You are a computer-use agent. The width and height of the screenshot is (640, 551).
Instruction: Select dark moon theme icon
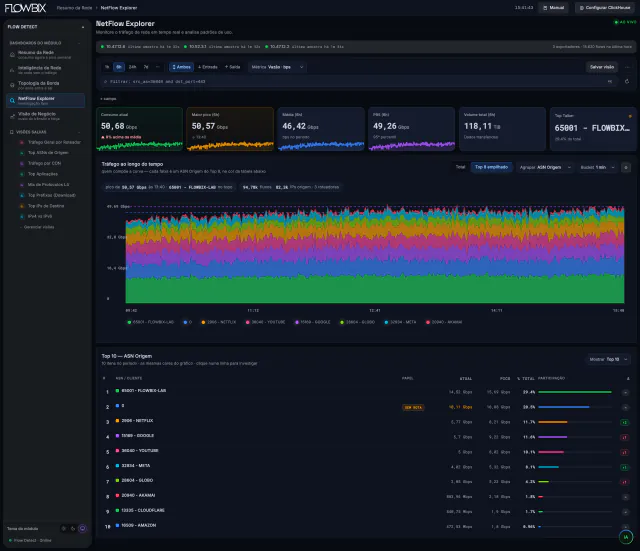point(73,529)
